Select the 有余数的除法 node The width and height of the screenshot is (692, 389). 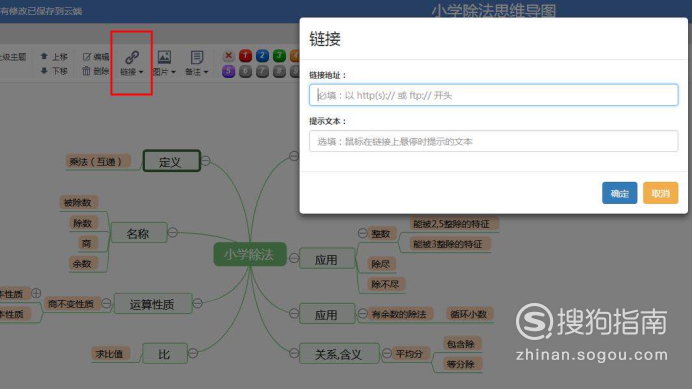click(x=401, y=314)
